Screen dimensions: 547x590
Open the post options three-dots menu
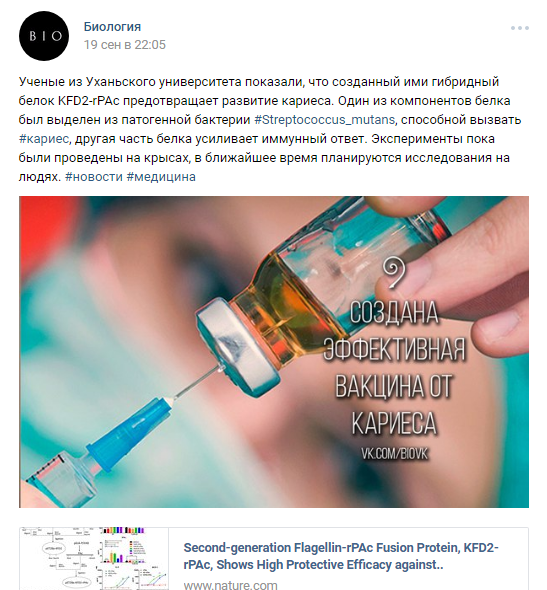(520, 28)
